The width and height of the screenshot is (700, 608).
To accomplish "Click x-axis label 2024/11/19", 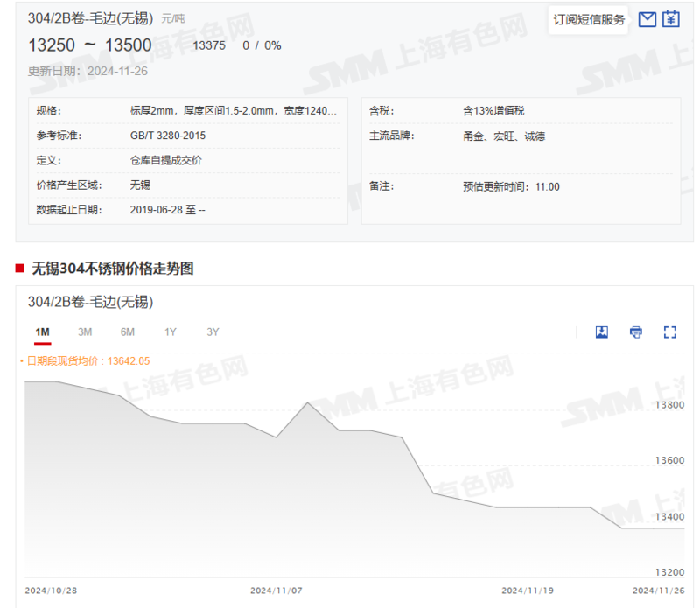I will 528,591.
